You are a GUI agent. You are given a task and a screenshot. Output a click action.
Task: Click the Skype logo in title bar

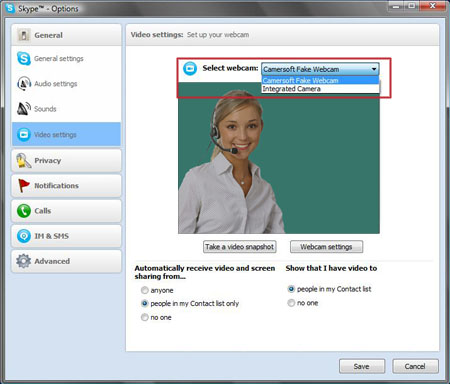tap(10, 8)
